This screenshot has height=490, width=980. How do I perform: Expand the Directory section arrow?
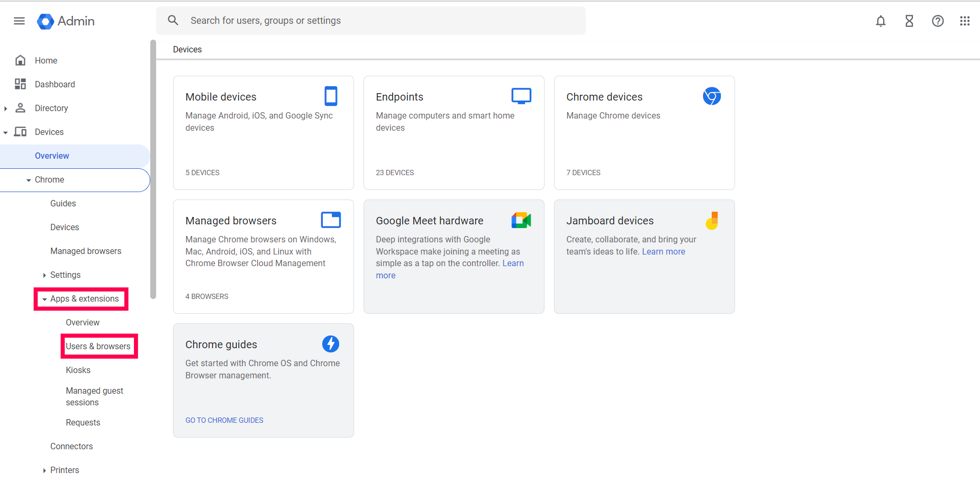click(6, 108)
